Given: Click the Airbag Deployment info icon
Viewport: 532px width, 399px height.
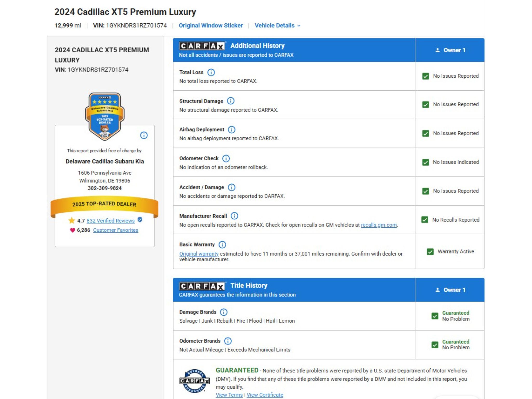Looking at the screenshot, I should point(231,129).
